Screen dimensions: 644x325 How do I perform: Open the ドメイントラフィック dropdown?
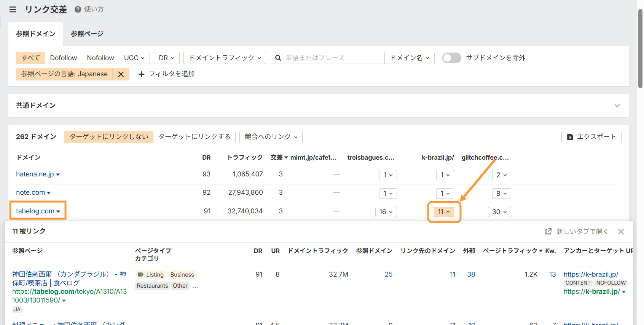click(225, 58)
